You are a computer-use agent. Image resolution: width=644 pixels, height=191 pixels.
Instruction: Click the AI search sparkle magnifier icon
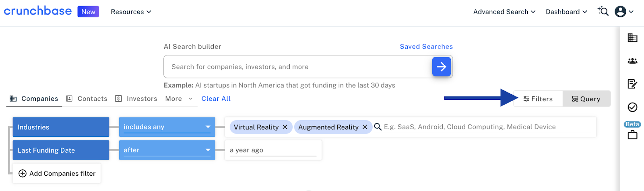(603, 11)
